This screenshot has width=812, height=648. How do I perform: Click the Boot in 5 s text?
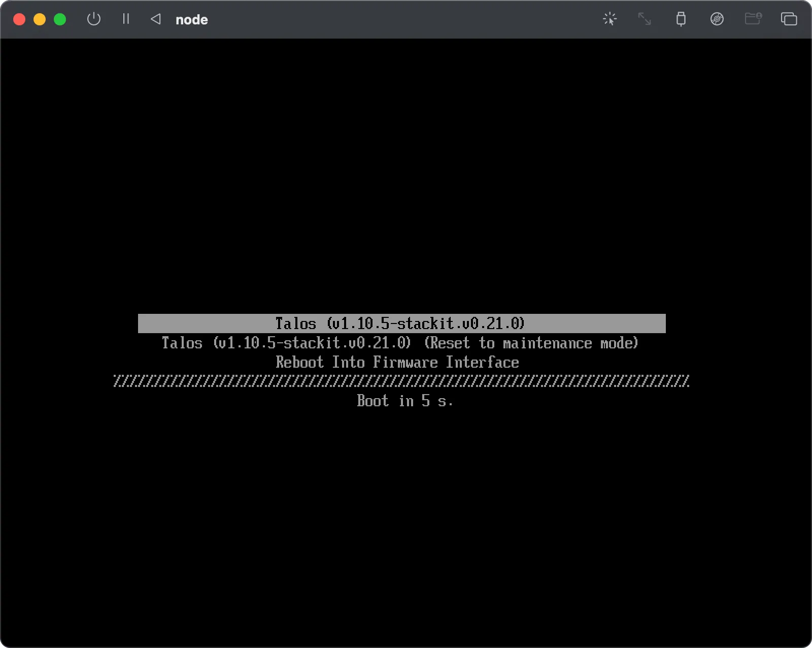tap(404, 401)
